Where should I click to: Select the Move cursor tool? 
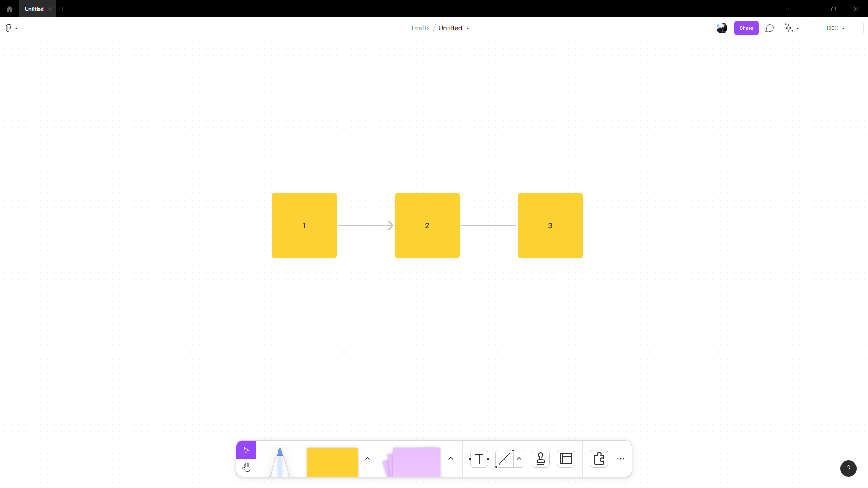point(246,450)
